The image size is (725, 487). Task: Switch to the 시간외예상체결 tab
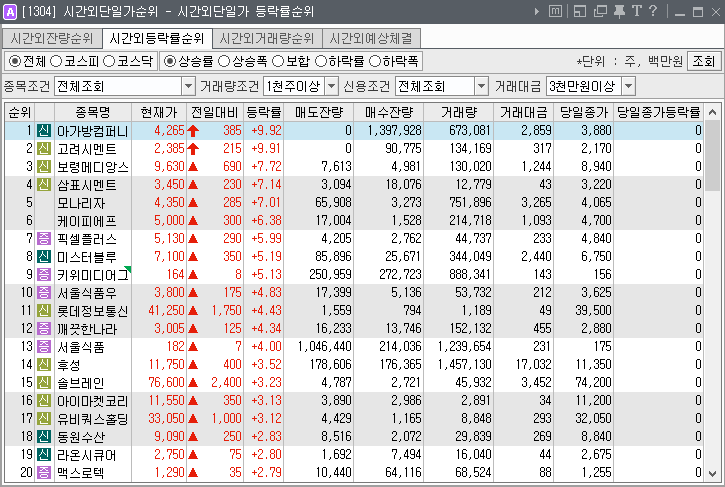pyautogui.click(x=371, y=38)
